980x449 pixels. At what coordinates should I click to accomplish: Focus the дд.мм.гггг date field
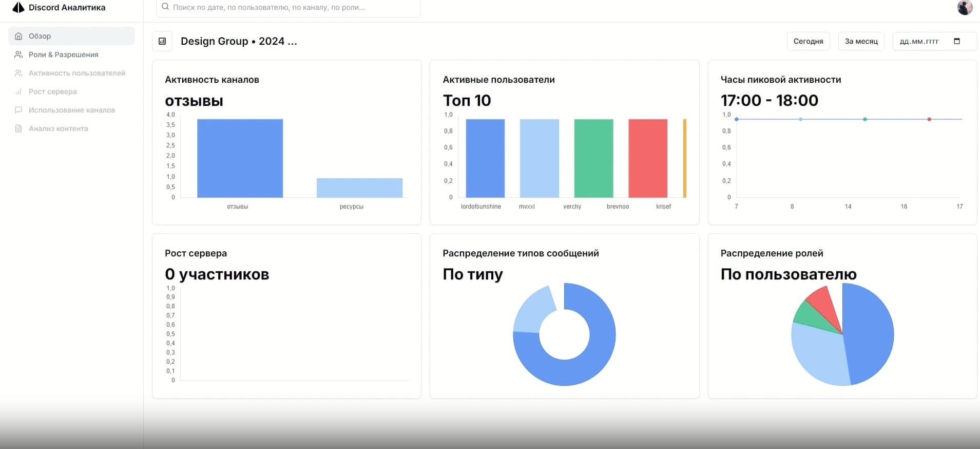(x=934, y=41)
